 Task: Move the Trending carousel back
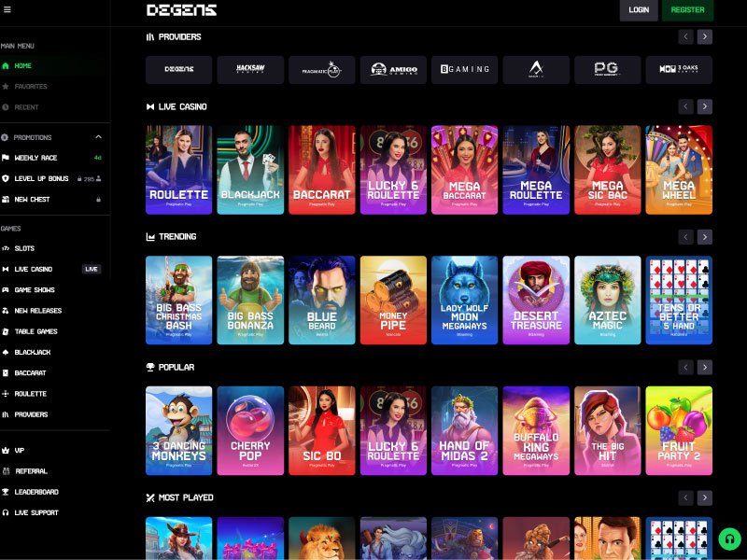click(685, 237)
